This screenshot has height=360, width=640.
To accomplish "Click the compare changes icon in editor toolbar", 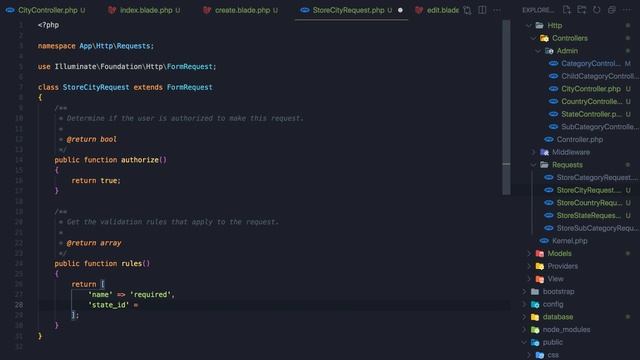I will tap(467, 10).
